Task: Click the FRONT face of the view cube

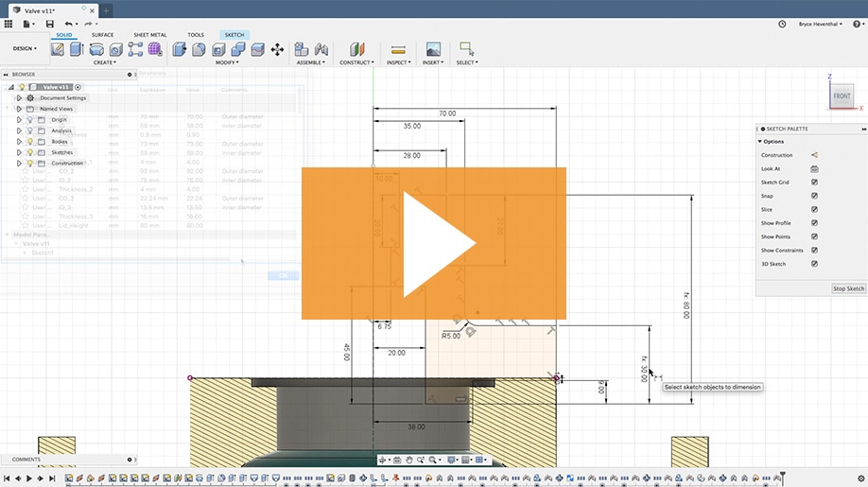Action: tap(842, 96)
